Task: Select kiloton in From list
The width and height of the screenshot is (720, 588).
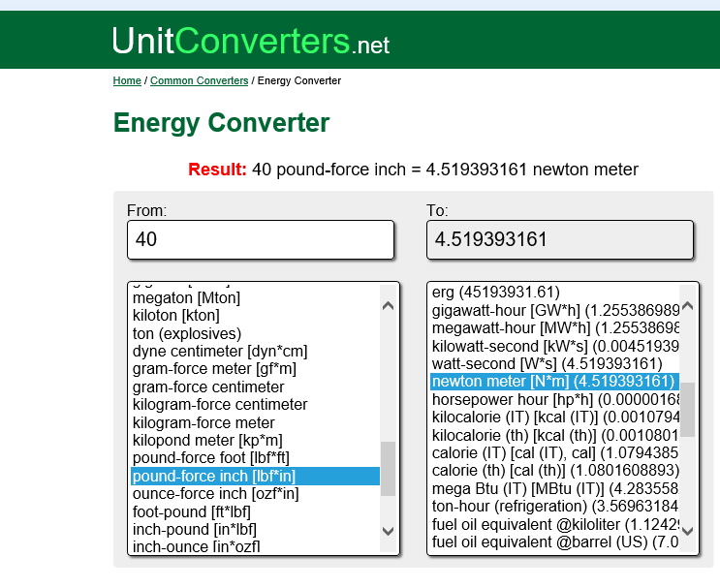Action: pyautogui.click(x=175, y=317)
